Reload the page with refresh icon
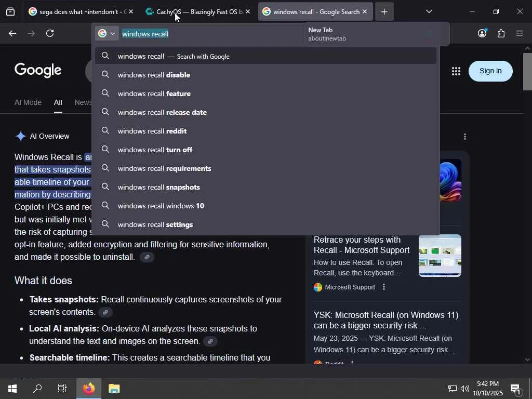 tap(50, 33)
